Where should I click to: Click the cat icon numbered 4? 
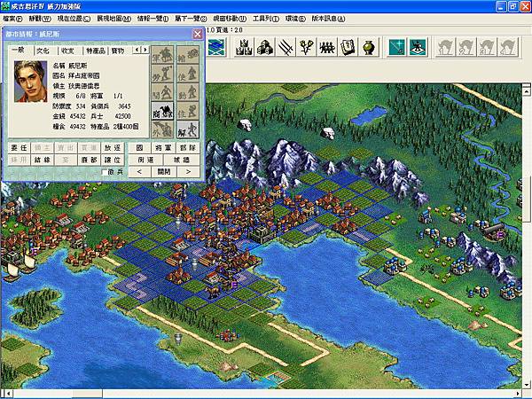click(x=507, y=47)
